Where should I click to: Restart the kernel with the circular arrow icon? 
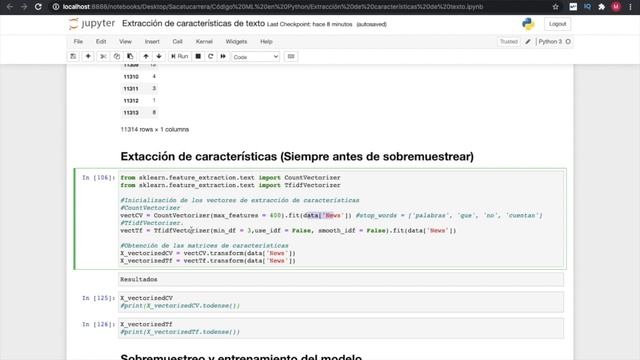coord(211,56)
